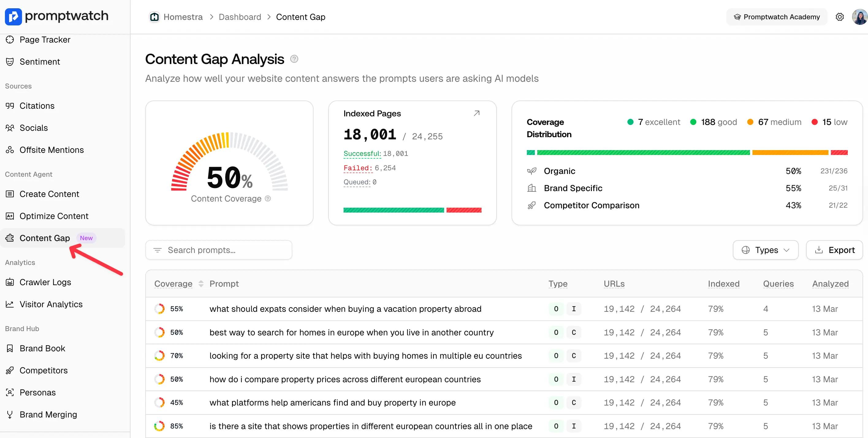Click the settings gear icon
868x438 pixels.
(839, 17)
